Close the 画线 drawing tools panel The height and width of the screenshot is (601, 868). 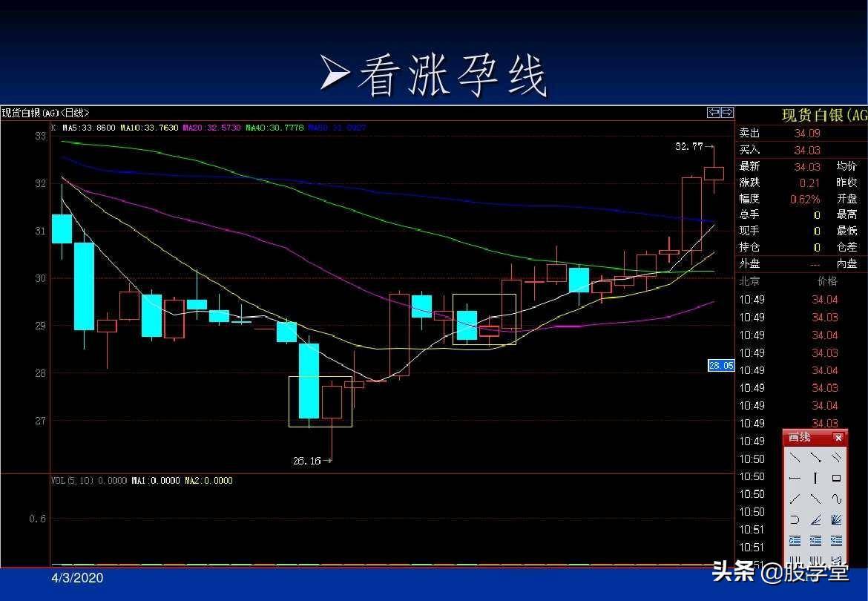click(x=838, y=438)
